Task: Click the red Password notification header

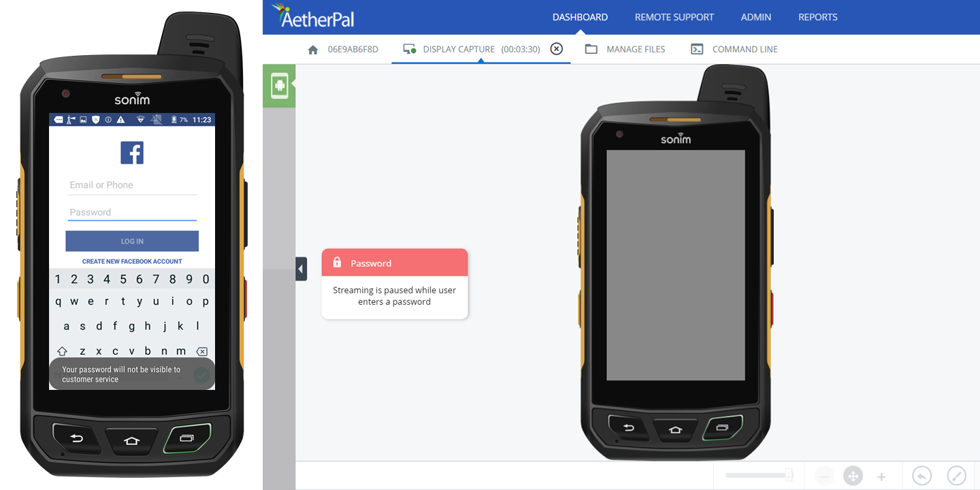Action: 395,263
